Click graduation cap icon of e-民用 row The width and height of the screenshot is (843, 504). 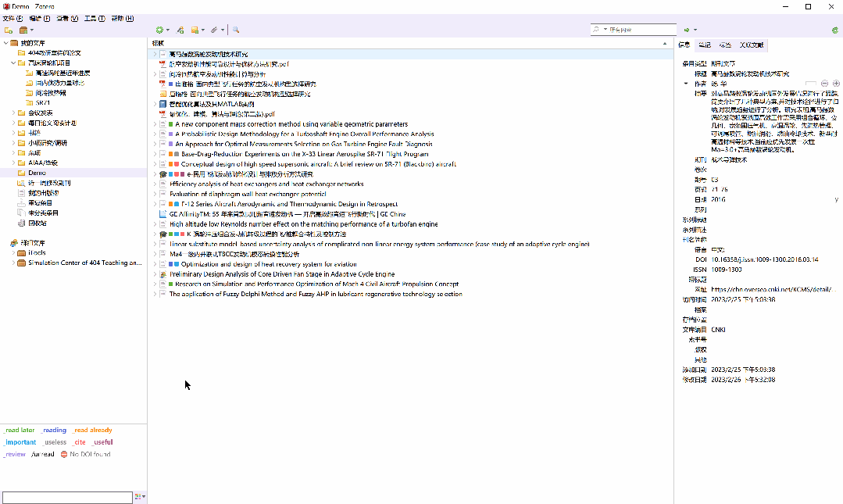coord(163,174)
